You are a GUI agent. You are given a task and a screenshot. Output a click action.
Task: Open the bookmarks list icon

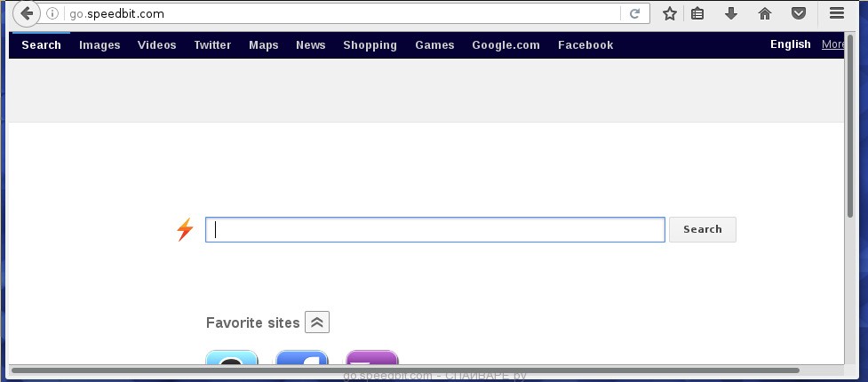click(x=697, y=14)
